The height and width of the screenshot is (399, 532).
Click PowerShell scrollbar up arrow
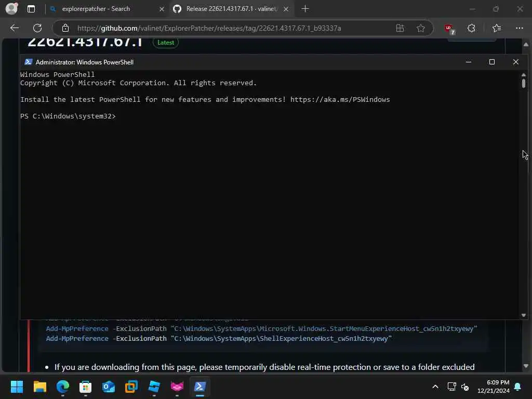524,75
